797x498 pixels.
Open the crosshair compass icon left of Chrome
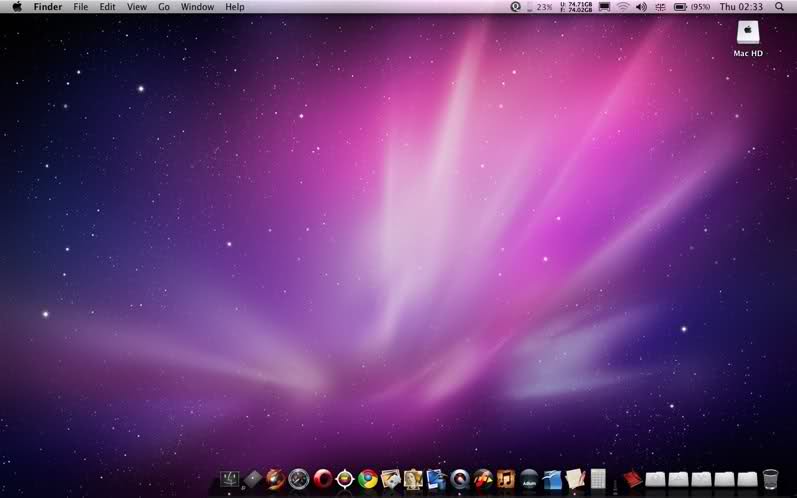[x=345, y=479]
